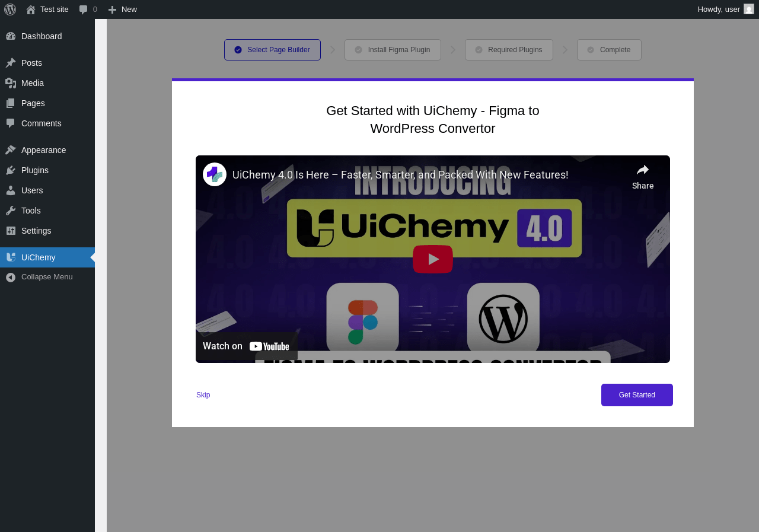The image size is (759, 532).
Task: Switch to the Install Figma Plugin step
Action: click(x=393, y=50)
